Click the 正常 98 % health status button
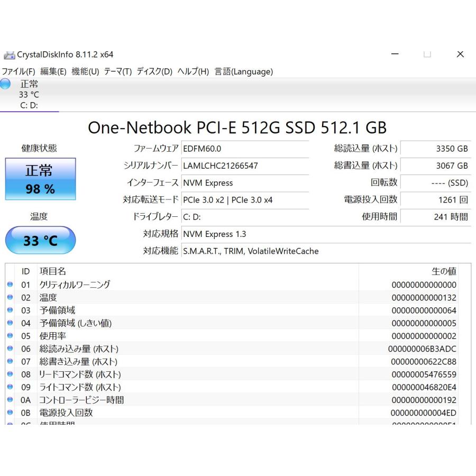This screenshot has height=476, width=476. 40,179
